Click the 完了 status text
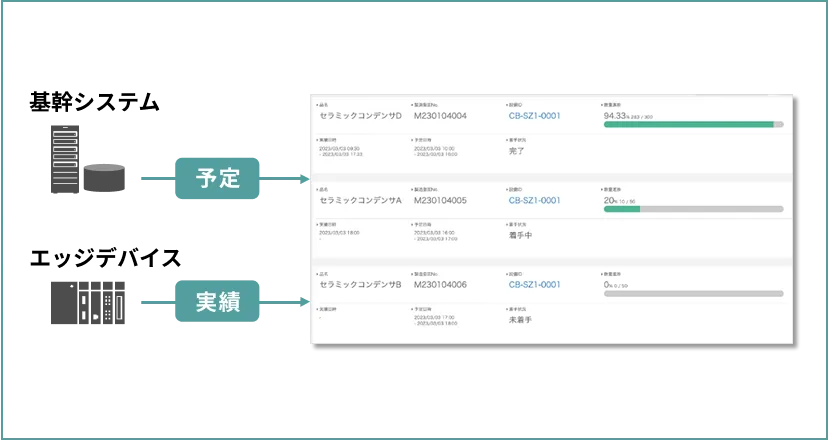 515,151
